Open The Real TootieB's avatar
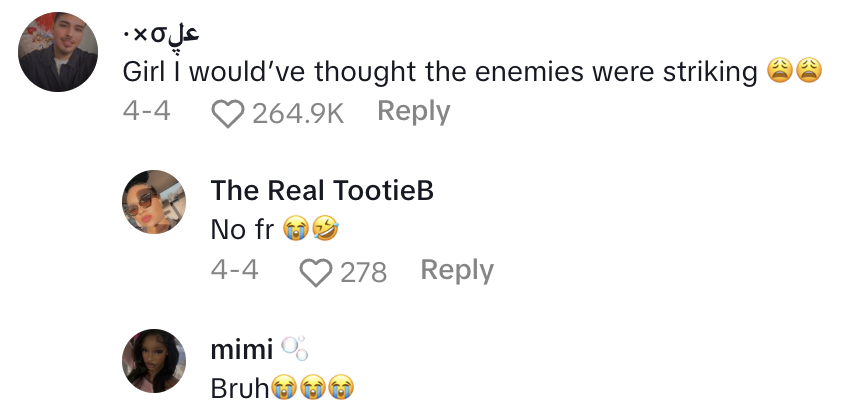 point(154,203)
